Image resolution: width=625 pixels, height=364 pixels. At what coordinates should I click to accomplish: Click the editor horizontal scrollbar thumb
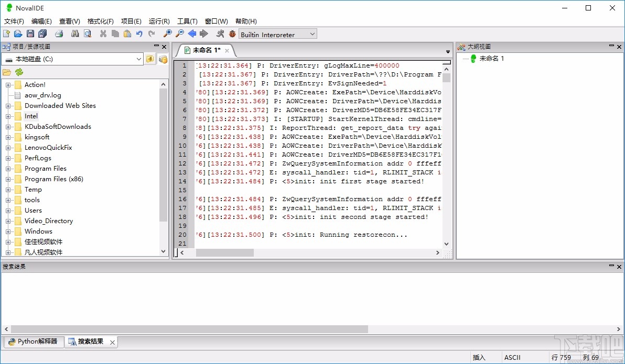(x=225, y=252)
